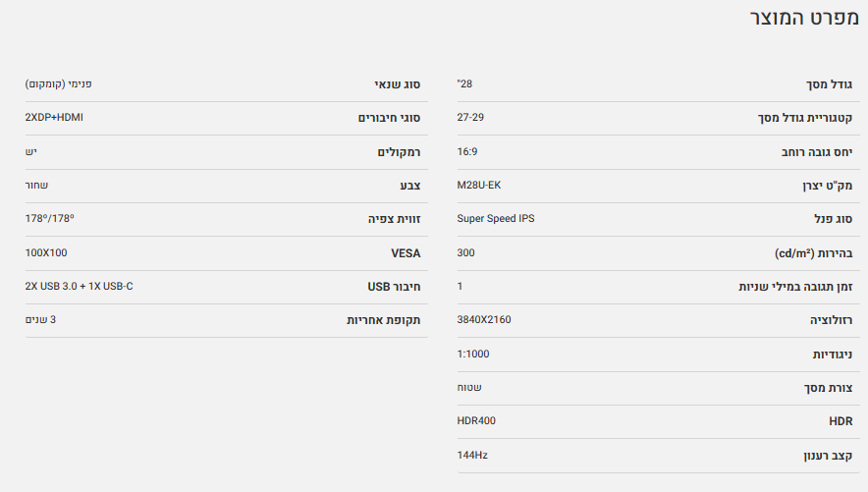Select the Super Speed IPS panel value

pyautogui.click(x=496, y=218)
